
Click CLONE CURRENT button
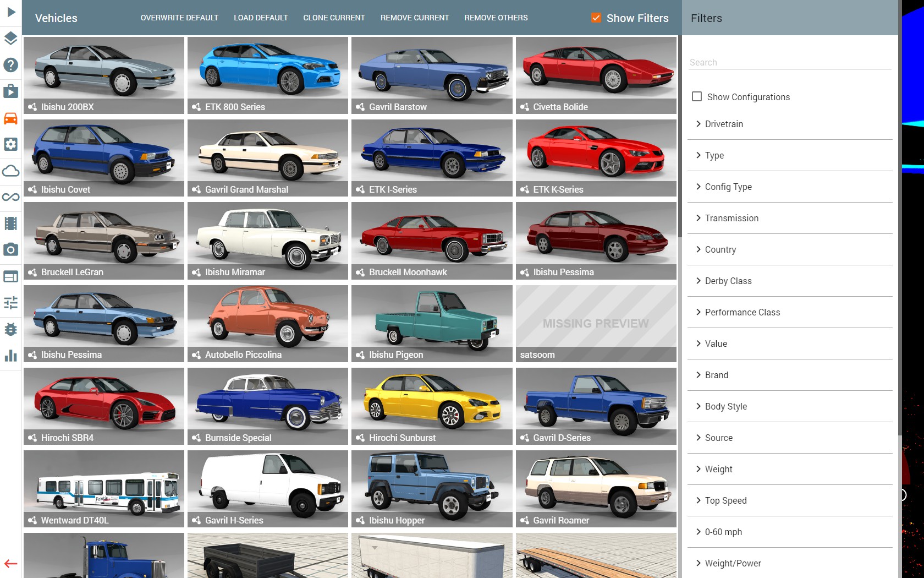(334, 18)
